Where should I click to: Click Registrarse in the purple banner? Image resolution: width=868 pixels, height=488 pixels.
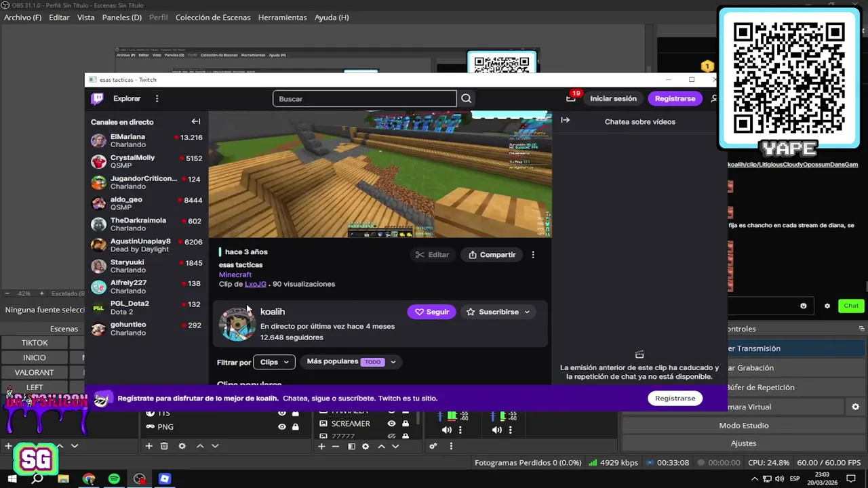click(x=675, y=398)
